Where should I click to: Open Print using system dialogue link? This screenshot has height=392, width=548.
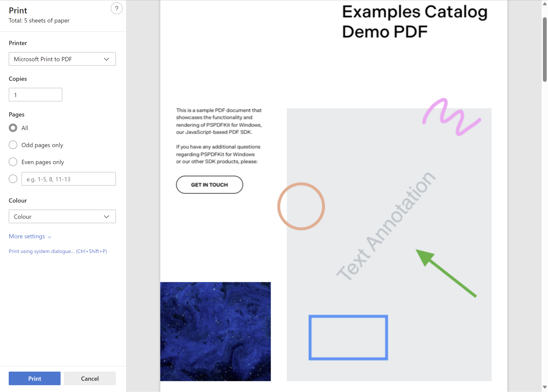point(58,251)
